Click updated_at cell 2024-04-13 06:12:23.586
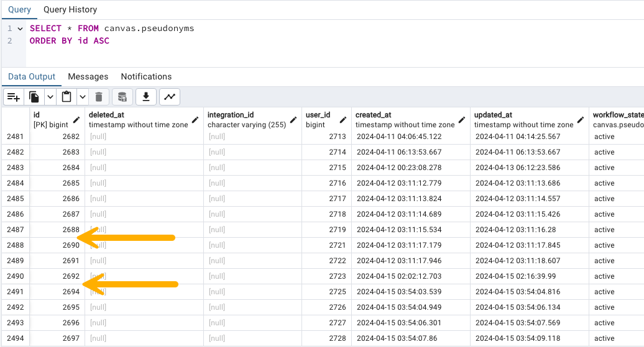This screenshot has width=644, height=347. (x=530, y=168)
